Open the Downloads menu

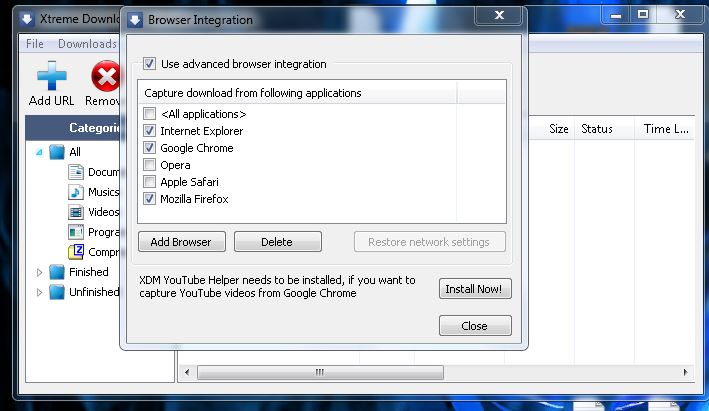[x=87, y=44]
